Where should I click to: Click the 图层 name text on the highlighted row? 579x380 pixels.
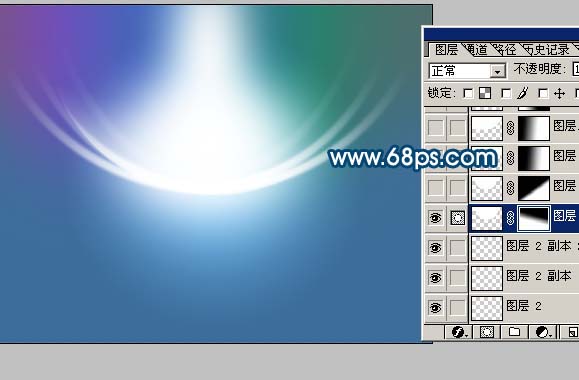coord(565,216)
